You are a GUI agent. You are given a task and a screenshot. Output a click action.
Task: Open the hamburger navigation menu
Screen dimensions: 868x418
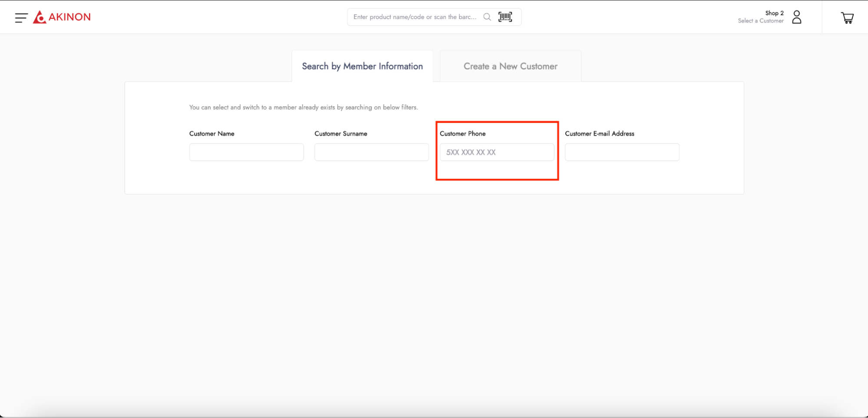[x=21, y=17]
